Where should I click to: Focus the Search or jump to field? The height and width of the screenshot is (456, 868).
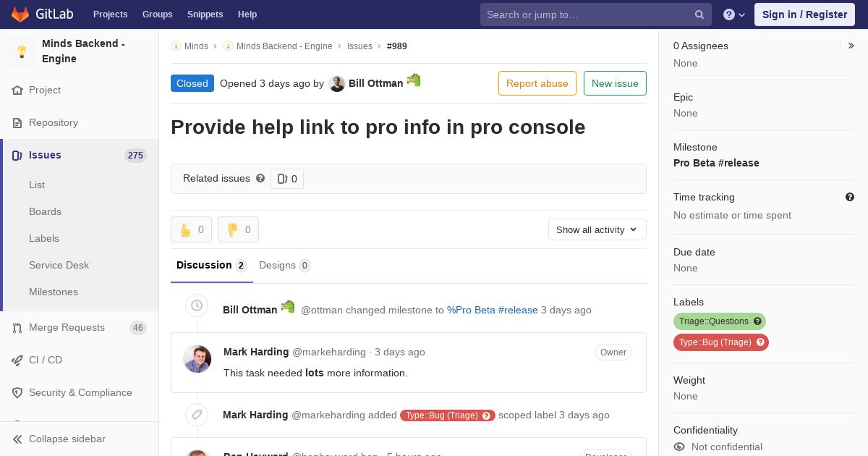click(x=595, y=14)
